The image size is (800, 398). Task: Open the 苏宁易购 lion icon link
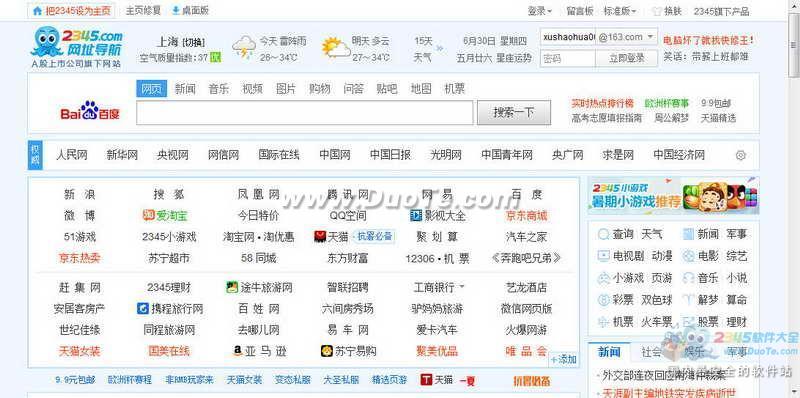point(348,351)
